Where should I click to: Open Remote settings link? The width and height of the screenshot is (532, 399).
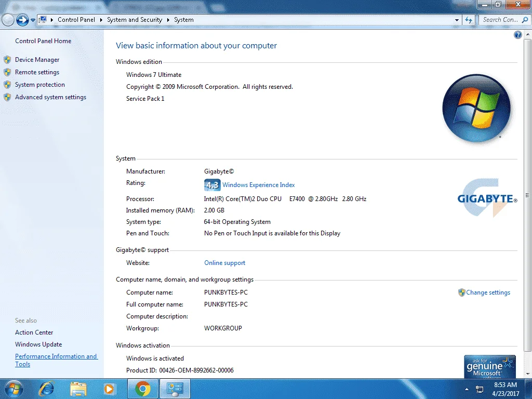(37, 72)
